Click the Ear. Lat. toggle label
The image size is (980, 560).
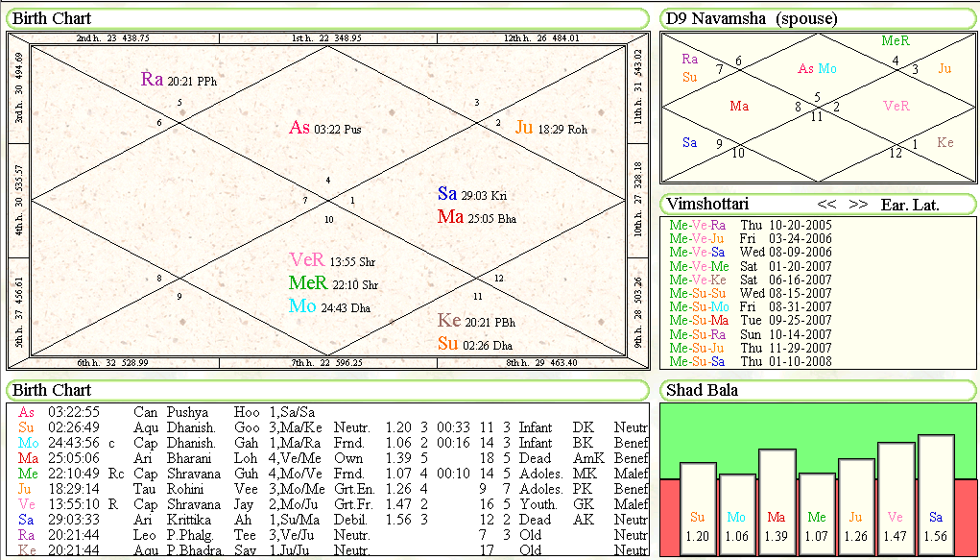[x=910, y=205]
